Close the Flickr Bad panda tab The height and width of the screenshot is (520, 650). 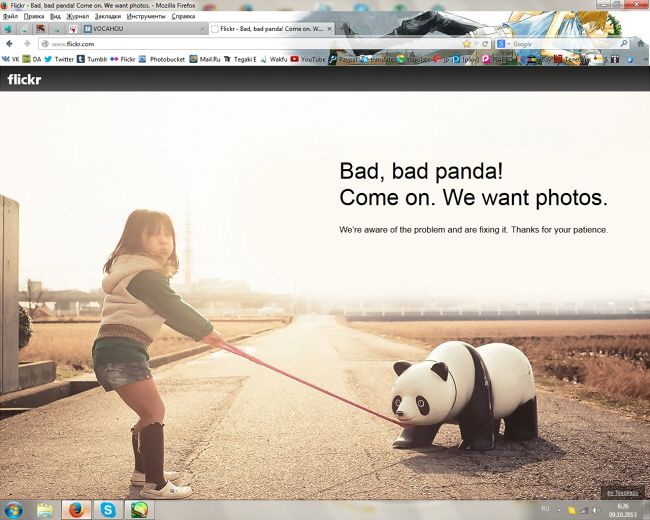(x=330, y=29)
